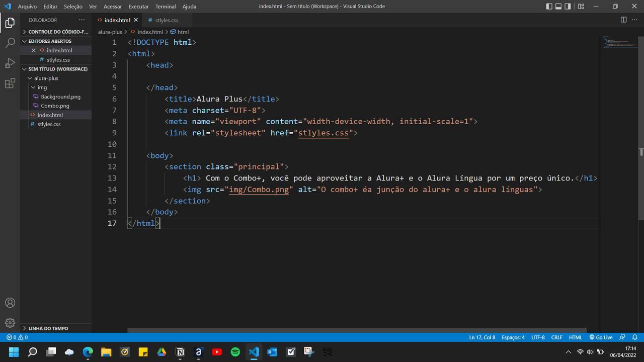This screenshot has height=362, width=644.
Task: Open editor more actions ellipsis
Action: tap(634, 20)
